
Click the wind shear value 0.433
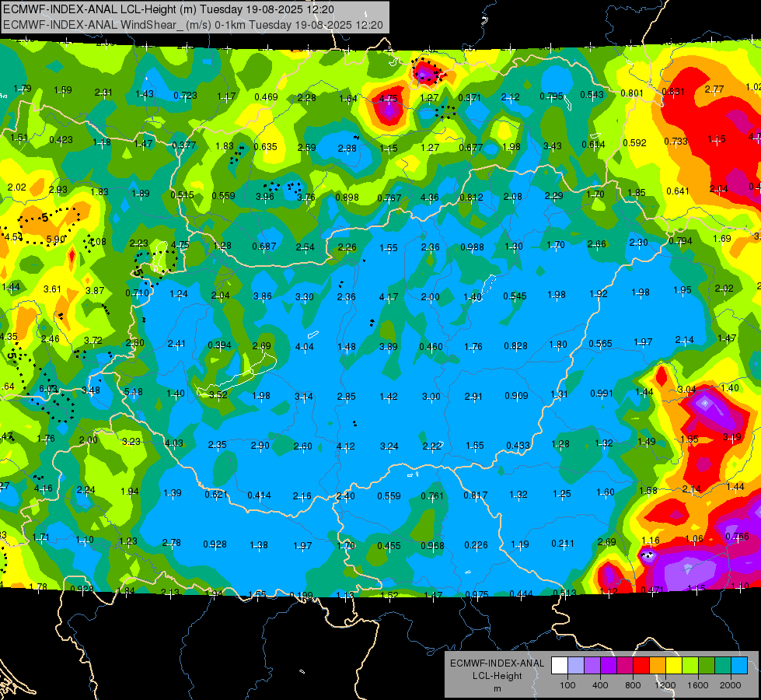(x=518, y=446)
